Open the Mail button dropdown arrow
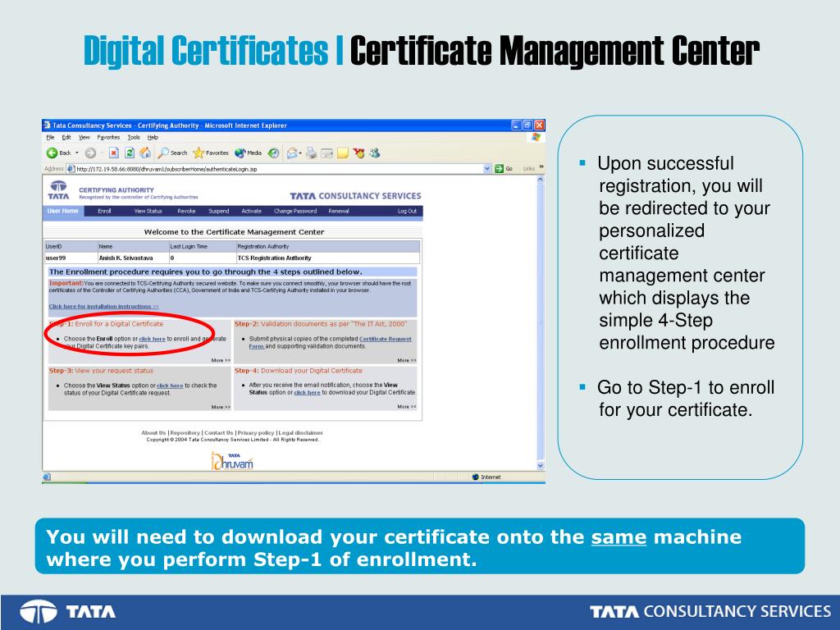The height and width of the screenshot is (630, 840). point(300,153)
